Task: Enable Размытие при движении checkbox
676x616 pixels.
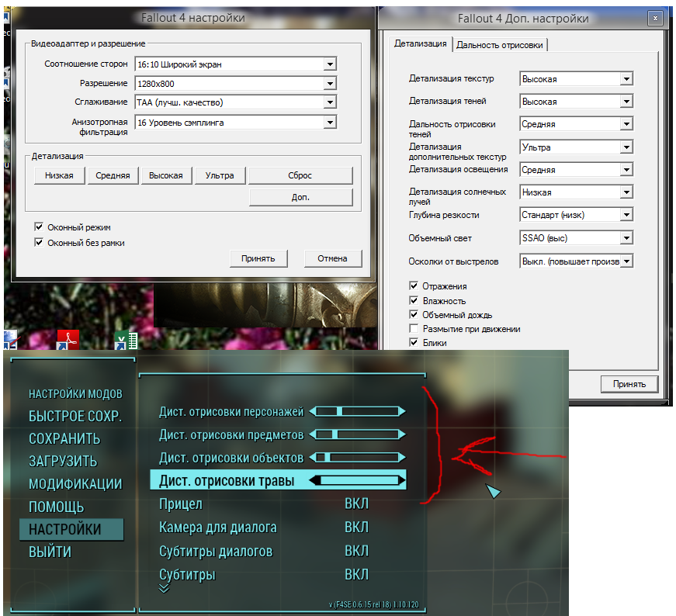Action: pos(414,329)
